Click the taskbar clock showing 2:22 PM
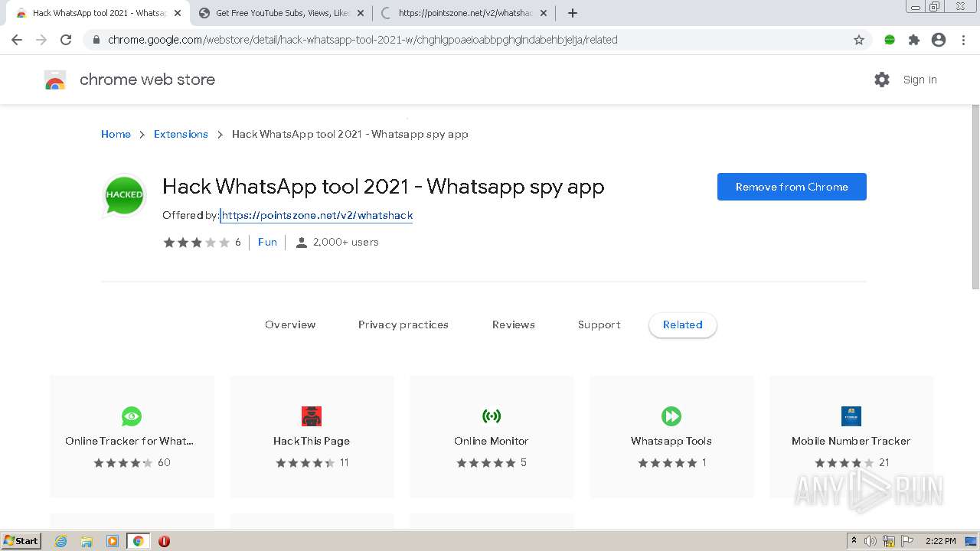Viewport: 980px width, 551px height. pyautogui.click(x=940, y=541)
